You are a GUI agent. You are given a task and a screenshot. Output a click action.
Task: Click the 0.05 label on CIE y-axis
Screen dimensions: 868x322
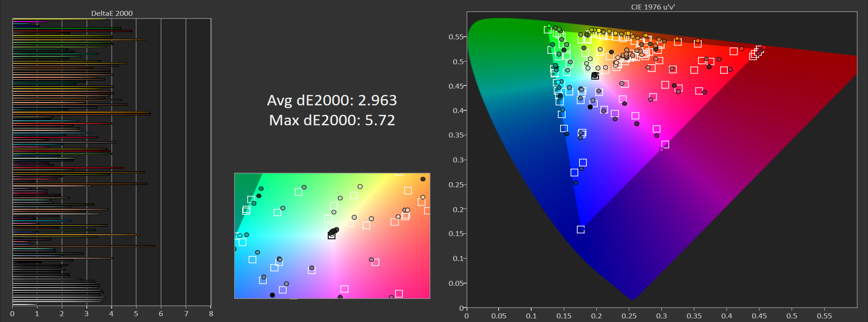point(456,283)
